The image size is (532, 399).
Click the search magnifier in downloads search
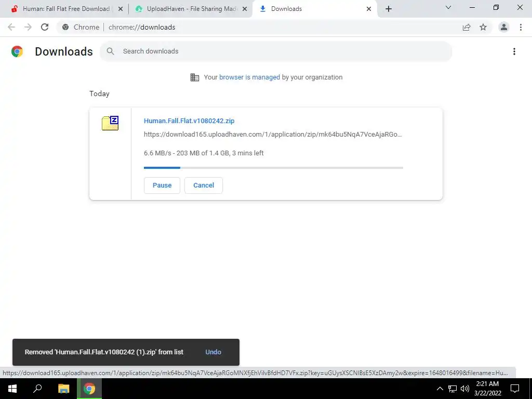[110, 51]
